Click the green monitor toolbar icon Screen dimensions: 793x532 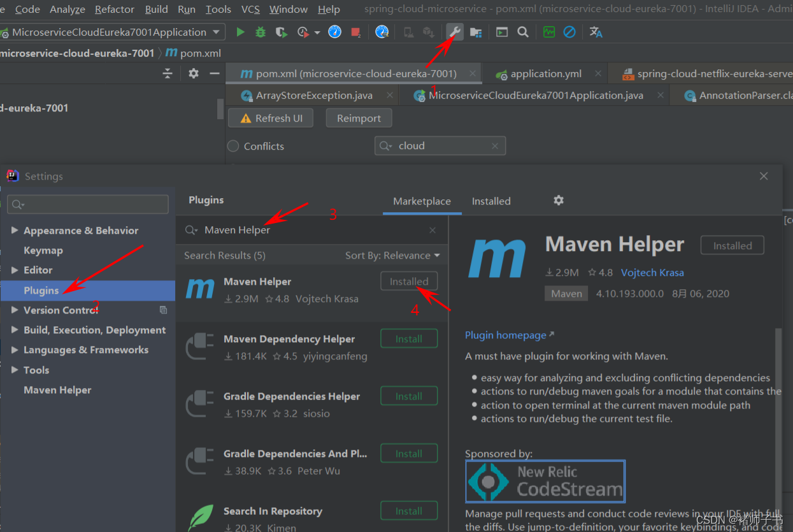point(548,32)
